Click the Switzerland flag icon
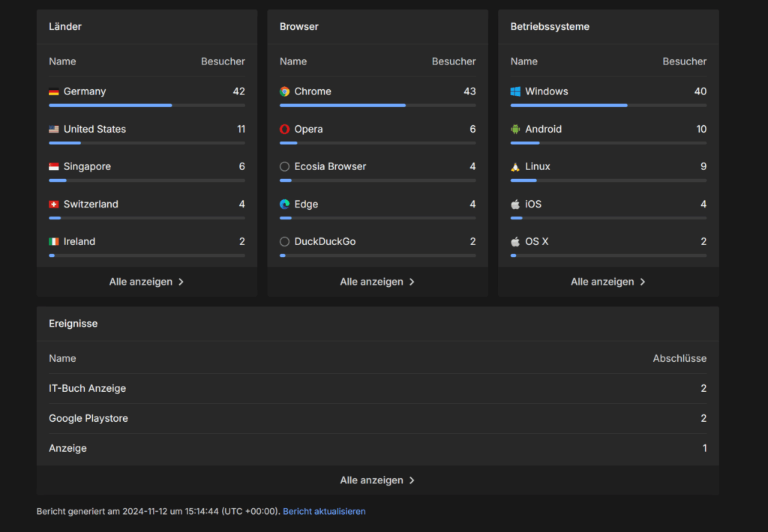The width and height of the screenshot is (768, 532). [54, 204]
